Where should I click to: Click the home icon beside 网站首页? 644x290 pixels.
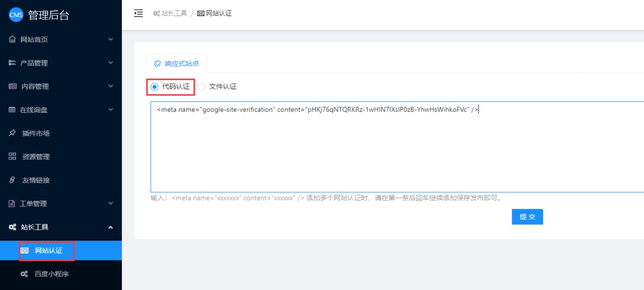point(12,39)
